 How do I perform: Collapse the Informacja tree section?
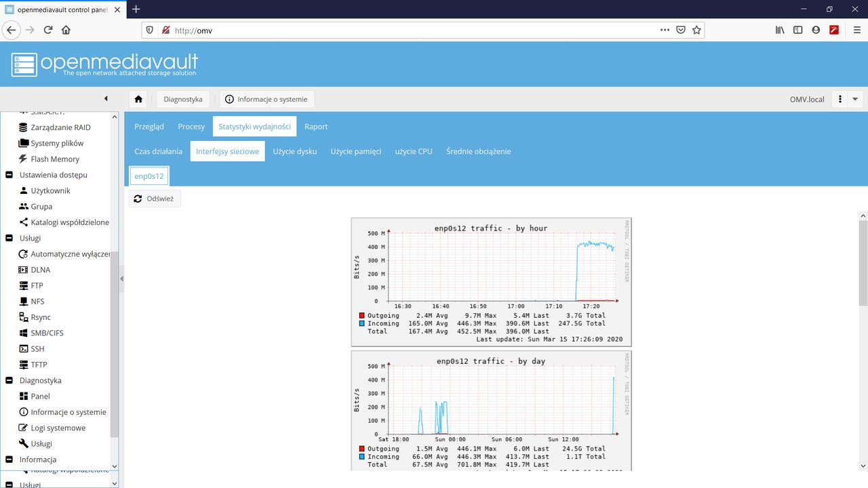coord(9,460)
